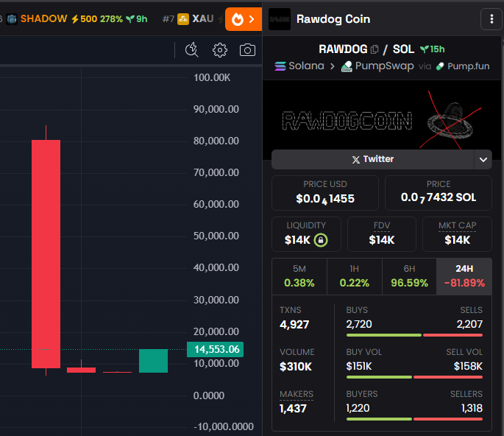
Task: Select the 5M timeframe tab
Action: pyautogui.click(x=299, y=276)
